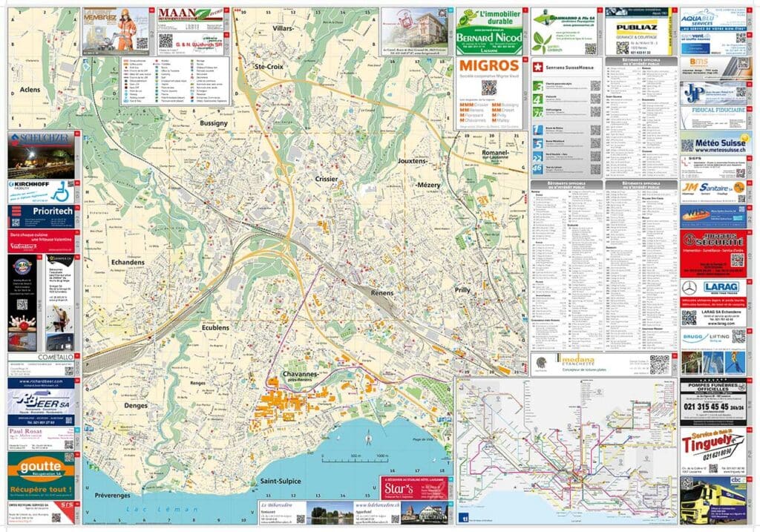Click the wheelchair icon in the Kirchhoff ad
This screenshot has width=760, height=532.
(60, 193)
